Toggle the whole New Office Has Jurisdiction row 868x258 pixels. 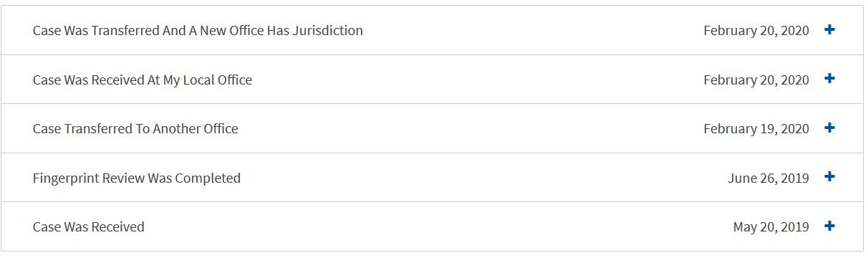click(433, 30)
